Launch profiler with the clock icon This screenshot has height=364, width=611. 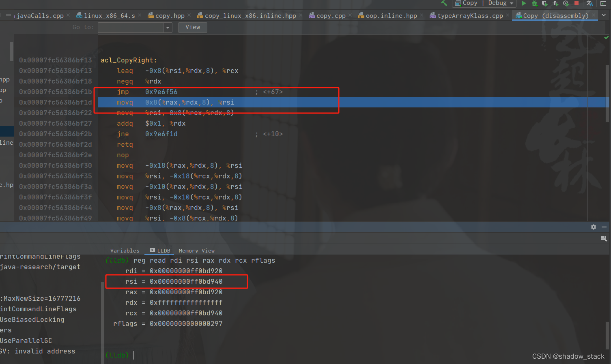point(566,3)
